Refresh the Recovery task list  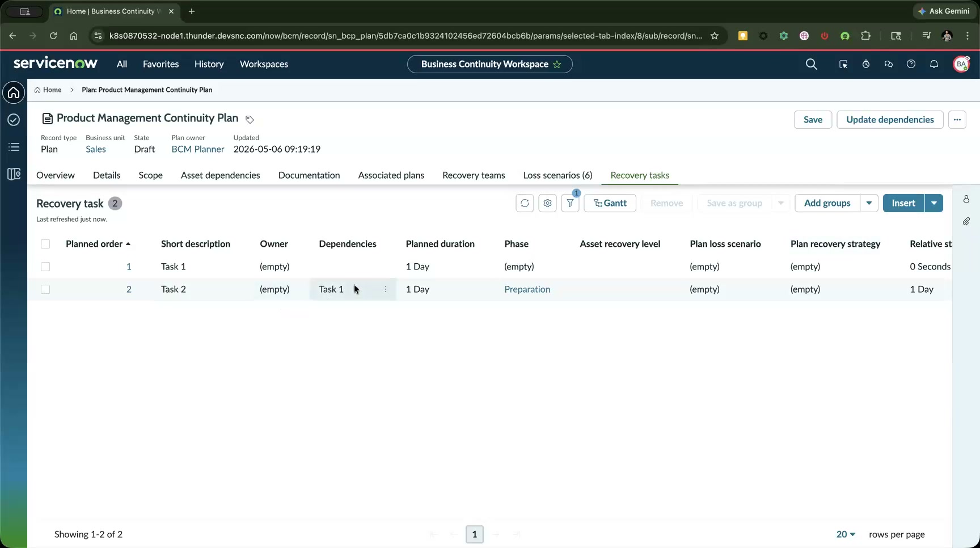click(525, 203)
